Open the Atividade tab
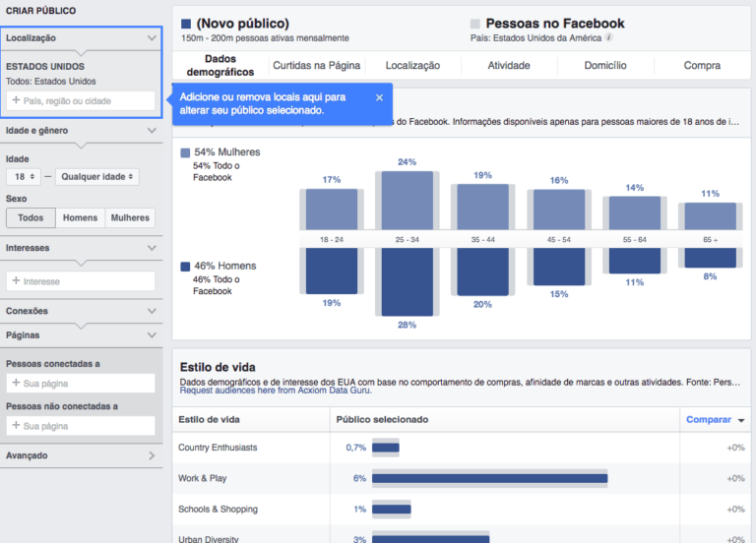This screenshot has height=543, width=756. coord(509,66)
